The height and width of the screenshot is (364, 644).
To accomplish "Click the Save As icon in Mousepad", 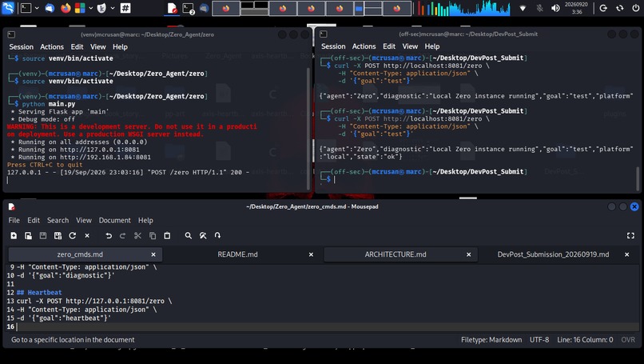I will click(58, 236).
